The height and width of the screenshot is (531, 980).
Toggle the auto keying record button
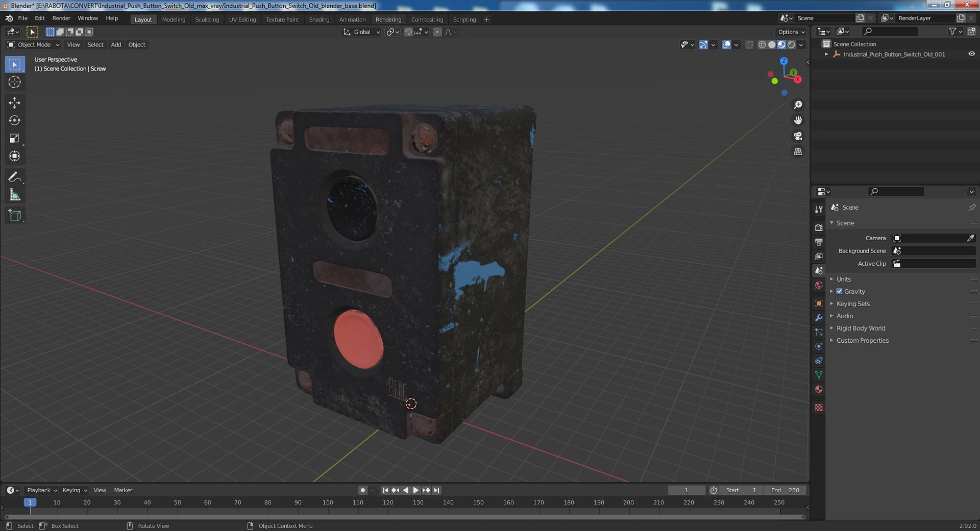(362, 490)
